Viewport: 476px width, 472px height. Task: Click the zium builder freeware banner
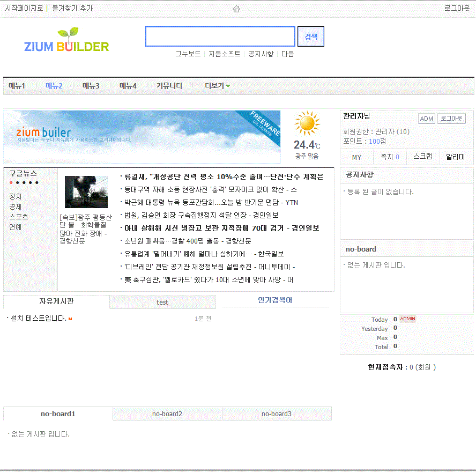(142, 137)
